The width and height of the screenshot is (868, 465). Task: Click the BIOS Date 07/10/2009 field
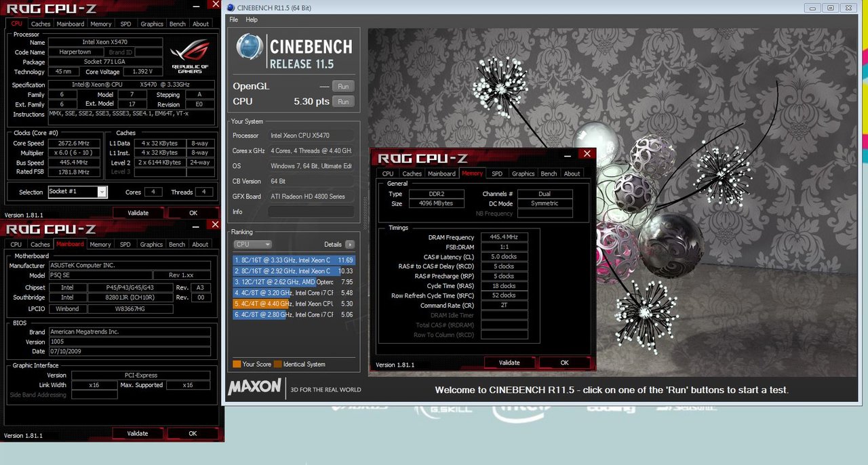point(130,351)
